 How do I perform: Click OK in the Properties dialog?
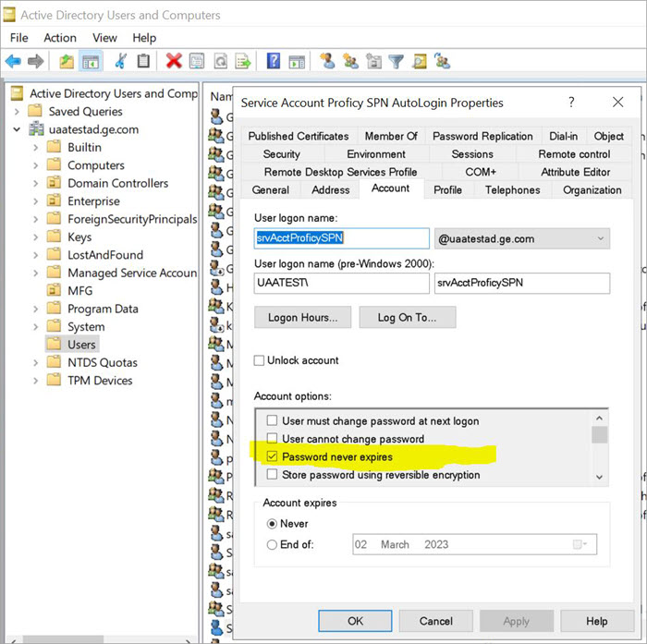click(x=355, y=621)
